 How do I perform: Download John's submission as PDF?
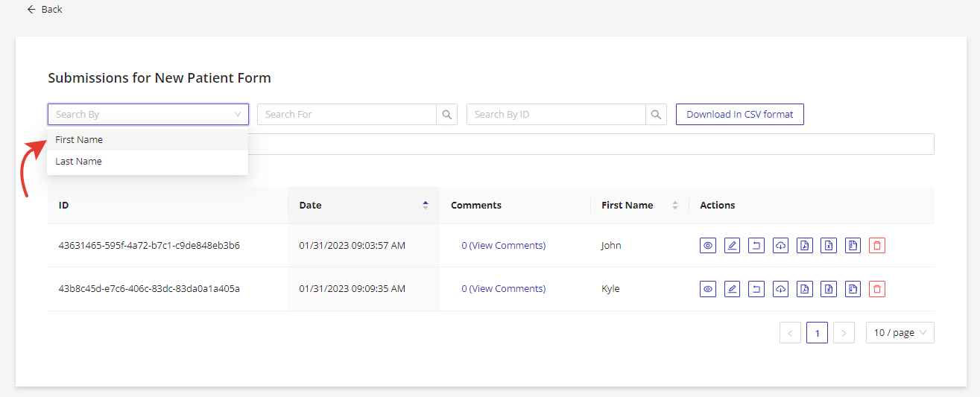click(x=804, y=246)
